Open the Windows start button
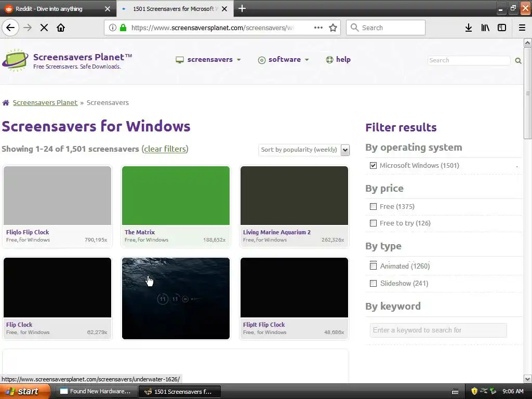 tap(25, 392)
